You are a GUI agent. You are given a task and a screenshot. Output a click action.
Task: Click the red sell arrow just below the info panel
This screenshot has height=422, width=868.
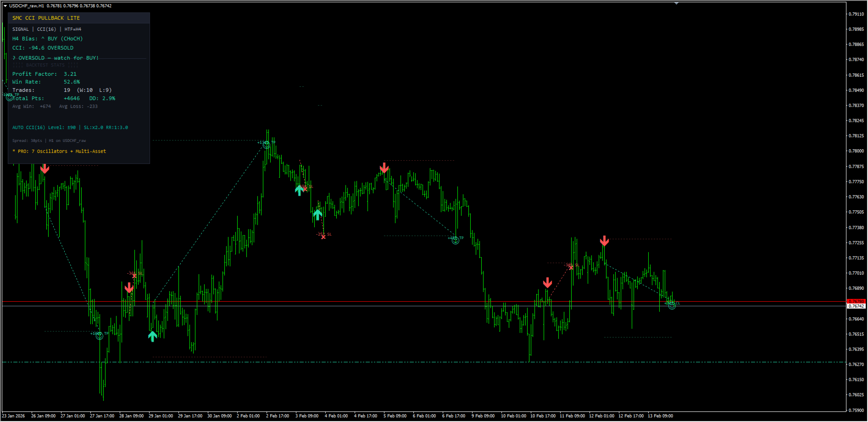45,169
